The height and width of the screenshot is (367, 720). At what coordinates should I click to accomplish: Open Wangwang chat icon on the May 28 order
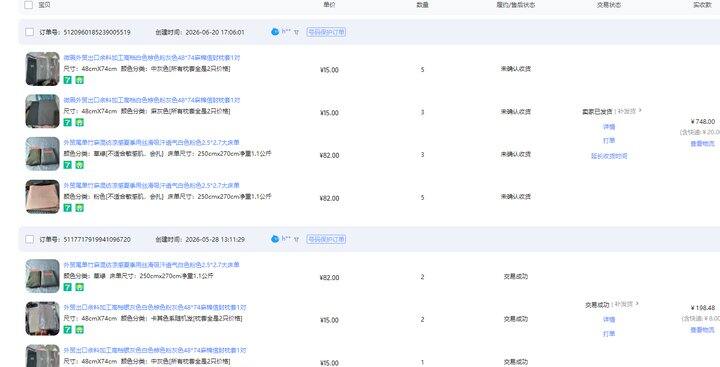pos(275,239)
